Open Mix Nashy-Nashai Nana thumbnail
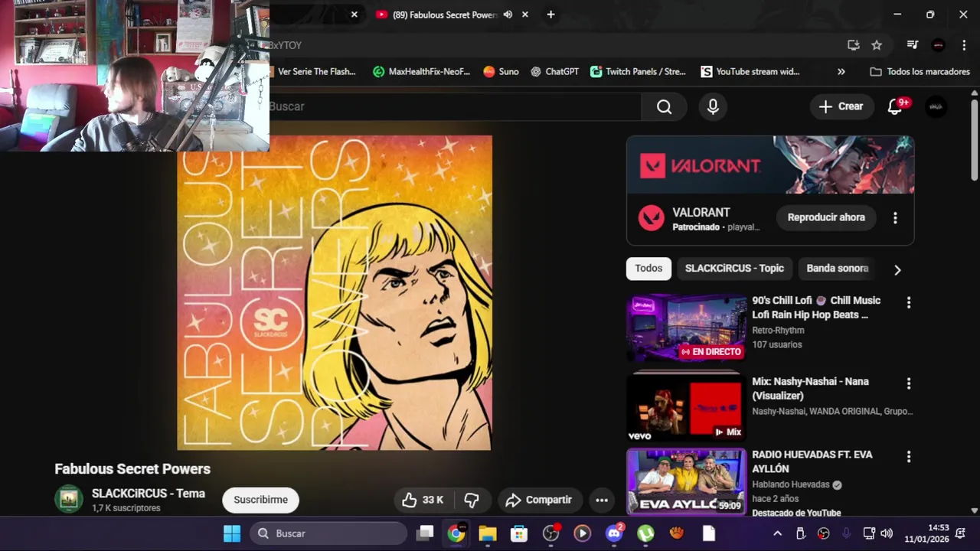Image resolution: width=980 pixels, height=551 pixels. pos(686,407)
